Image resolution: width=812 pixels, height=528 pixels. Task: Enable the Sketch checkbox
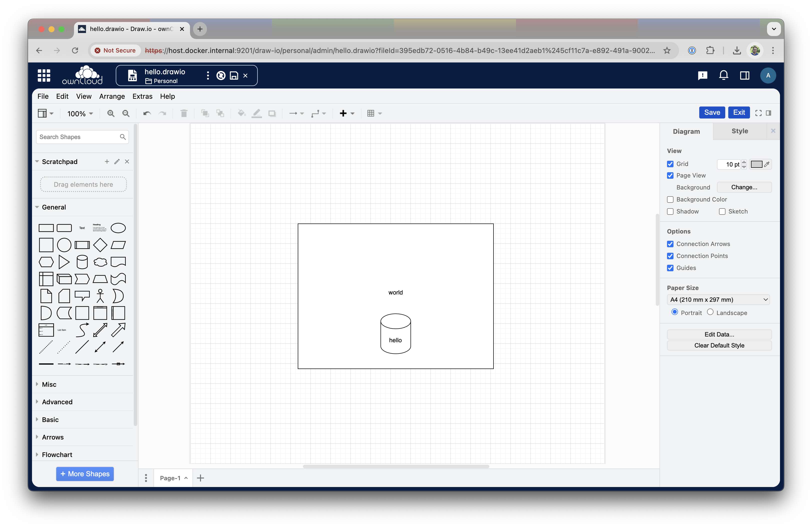(x=722, y=211)
